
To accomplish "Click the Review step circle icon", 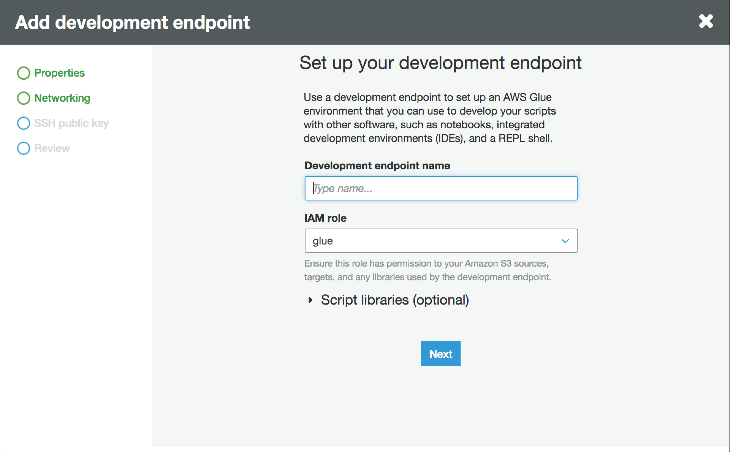I will (x=24, y=148).
